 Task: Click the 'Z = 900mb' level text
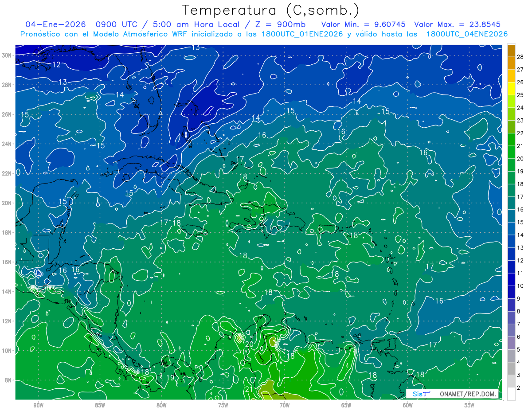[281, 24]
